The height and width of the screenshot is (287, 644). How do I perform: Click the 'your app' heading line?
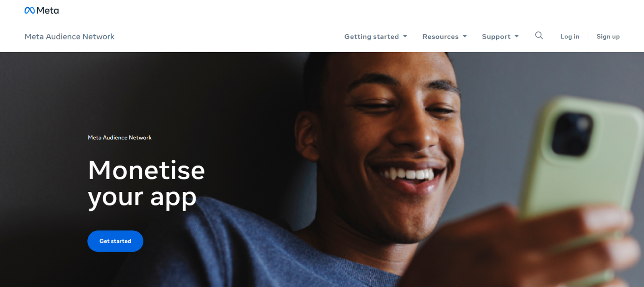click(x=142, y=198)
